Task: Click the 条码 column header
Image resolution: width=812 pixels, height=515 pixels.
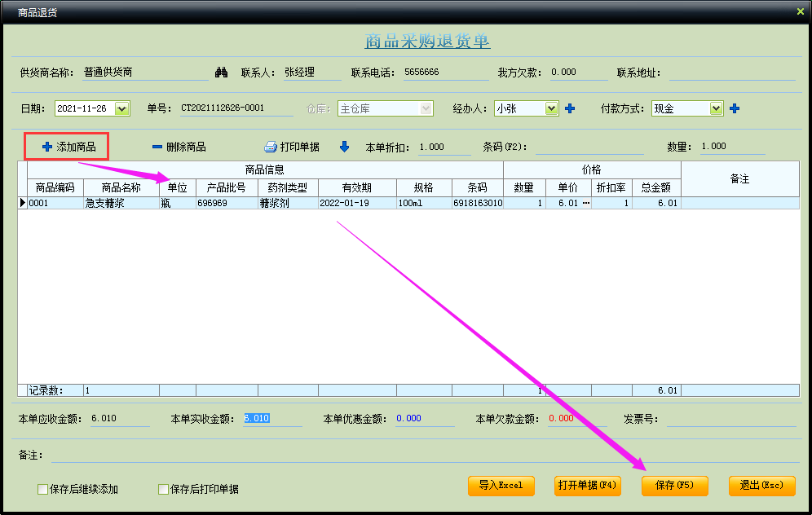Action: 478,187
